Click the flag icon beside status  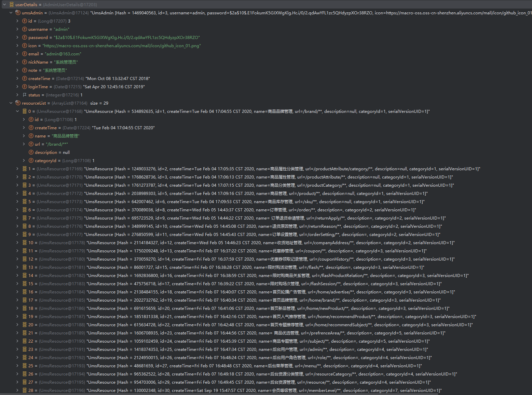(x=25, y=95)
